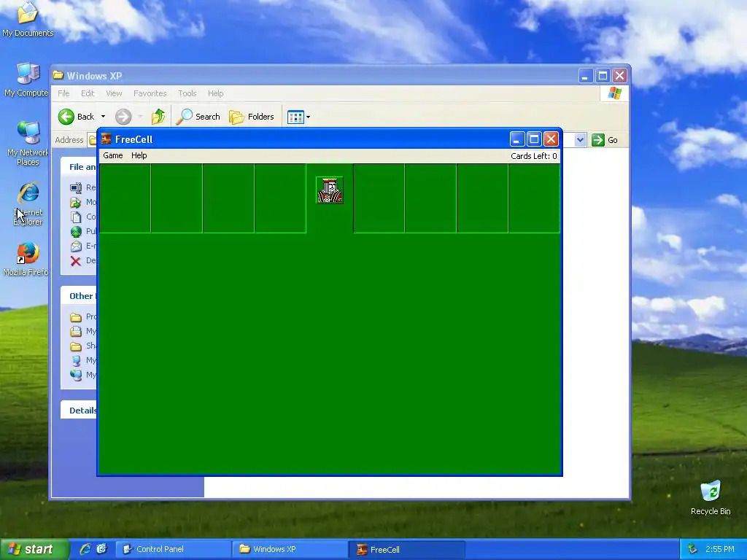Click the Up folder icon in explorer toolbar
The width and height of the screenshot is (747, 560).
(158, 117)
